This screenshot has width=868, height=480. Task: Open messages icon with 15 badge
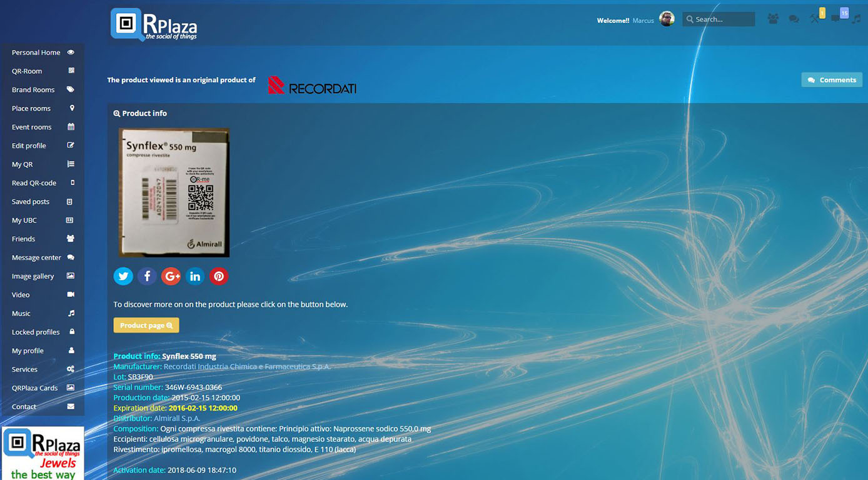tap(836, 18)
